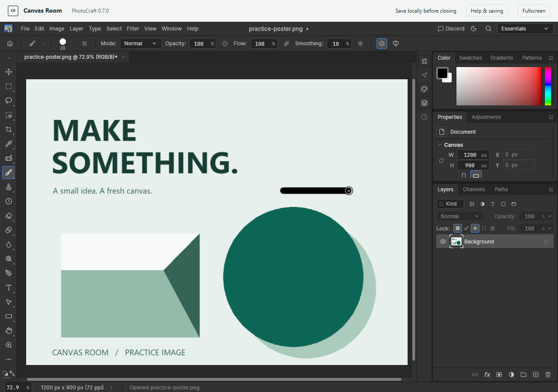Viewport: 558px width, 392px height.
Task: Toggle lock position in Layers panel
Action: [x=475, y=228]
